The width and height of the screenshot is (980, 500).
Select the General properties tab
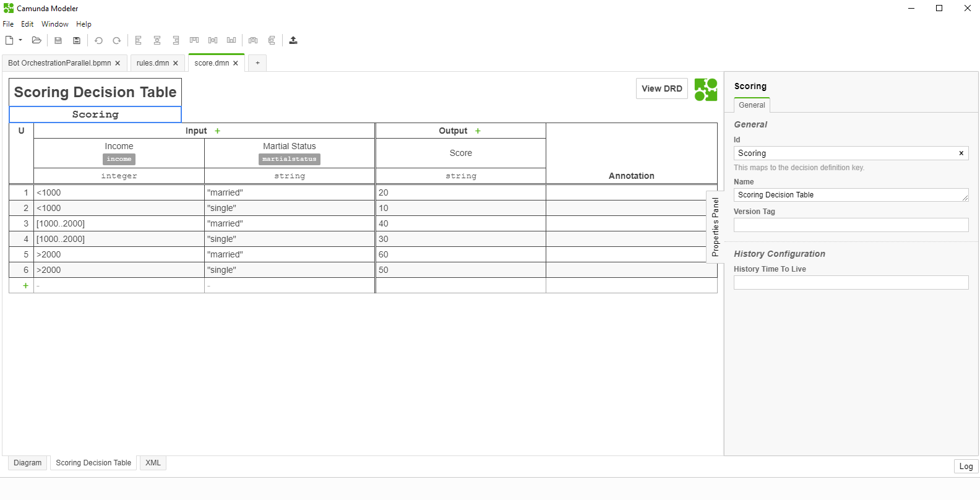click(x=752, y=105)
